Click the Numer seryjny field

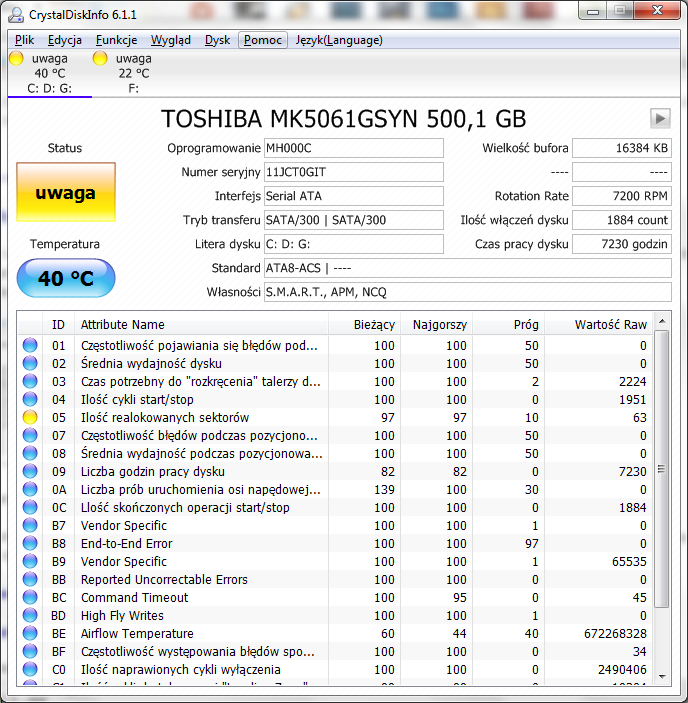point(354,172)
